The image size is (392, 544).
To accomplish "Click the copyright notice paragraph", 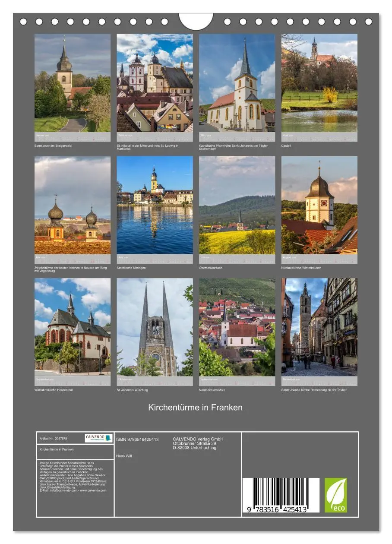I will click(x=73, y=477).
